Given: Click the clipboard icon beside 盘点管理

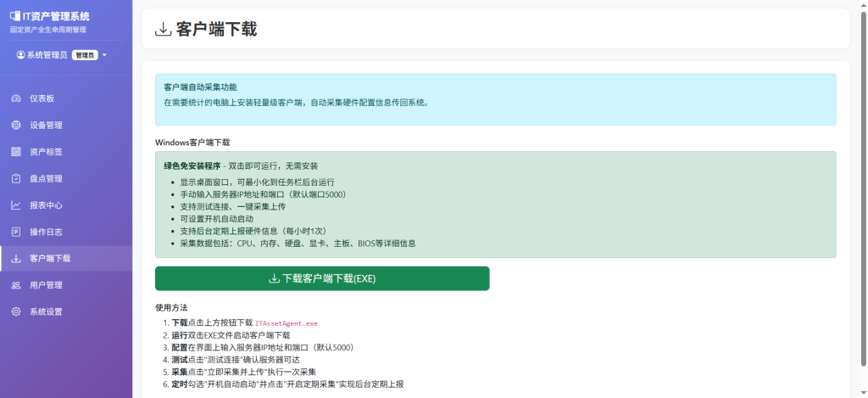Looking at the screenshot, I should tap(16, 178).
